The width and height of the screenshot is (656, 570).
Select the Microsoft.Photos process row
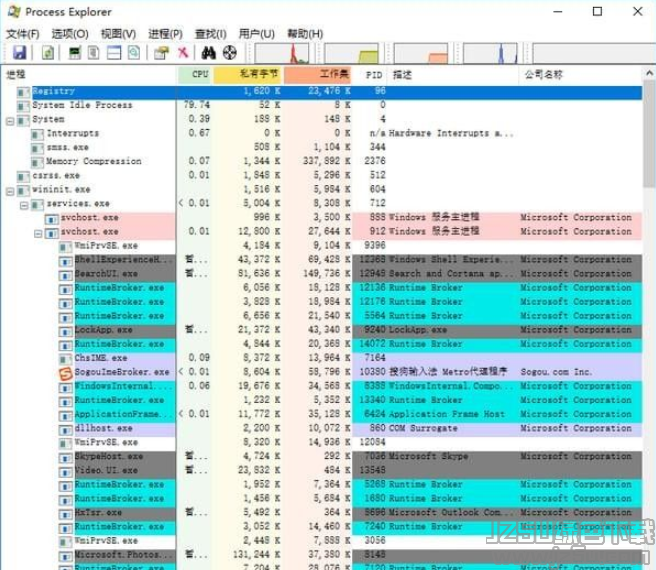tap(351, 555)
